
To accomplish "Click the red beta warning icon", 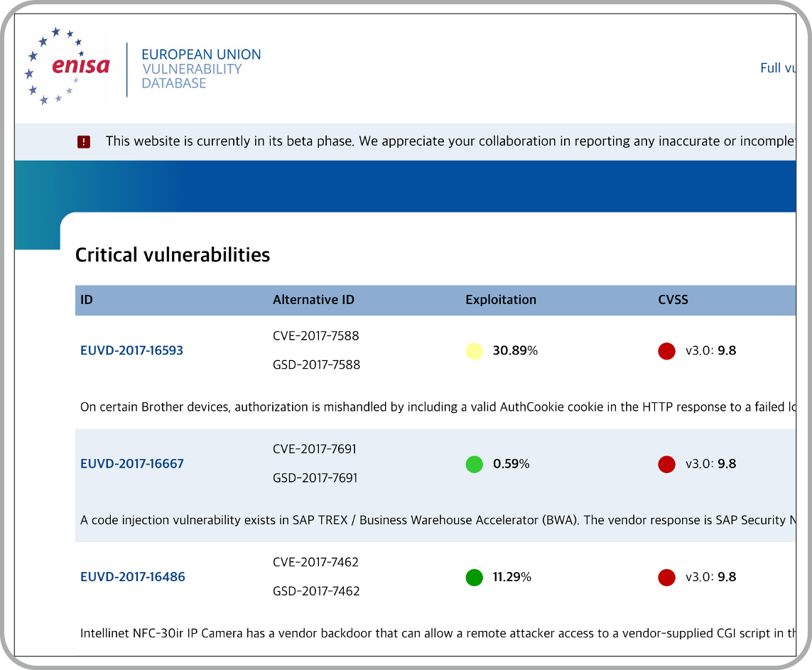I will pos(84,142).
